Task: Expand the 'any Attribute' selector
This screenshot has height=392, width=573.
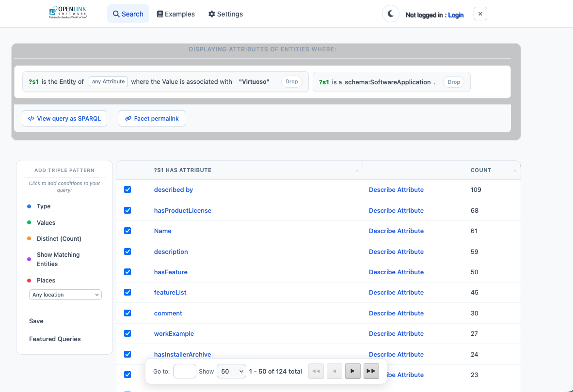Action: coord(109,81)
